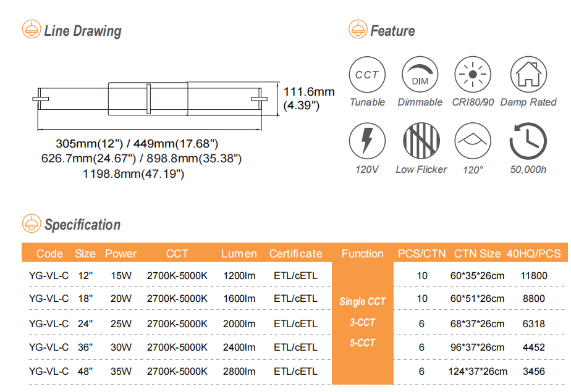Click the tube fixture line drawing
Image resolution: width=571 pixels, height=392 pixels.
149,99
